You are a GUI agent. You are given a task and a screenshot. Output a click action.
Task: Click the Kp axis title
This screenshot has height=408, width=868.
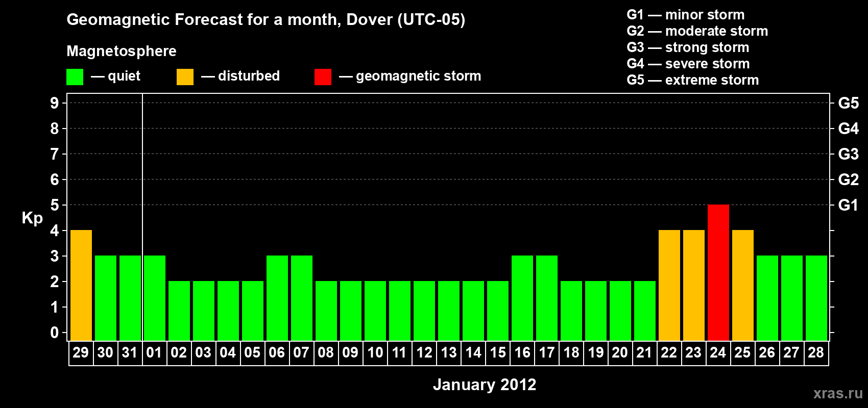[x=32, y=218]
